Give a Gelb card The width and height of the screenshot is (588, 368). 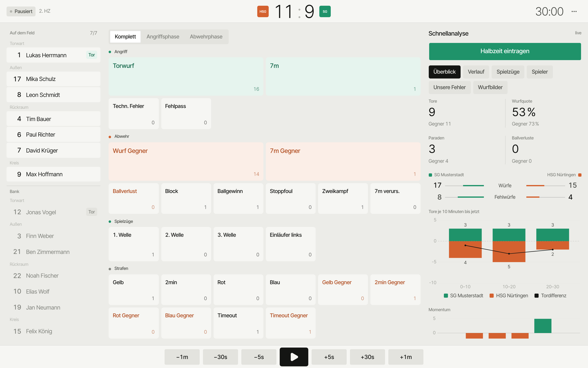134,290
